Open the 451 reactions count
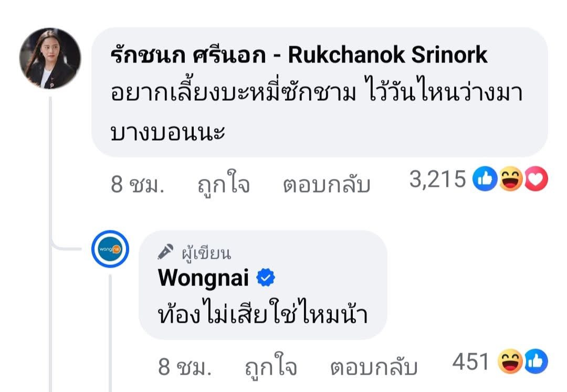This screenshot has width=567, height=392. [470, 361]
